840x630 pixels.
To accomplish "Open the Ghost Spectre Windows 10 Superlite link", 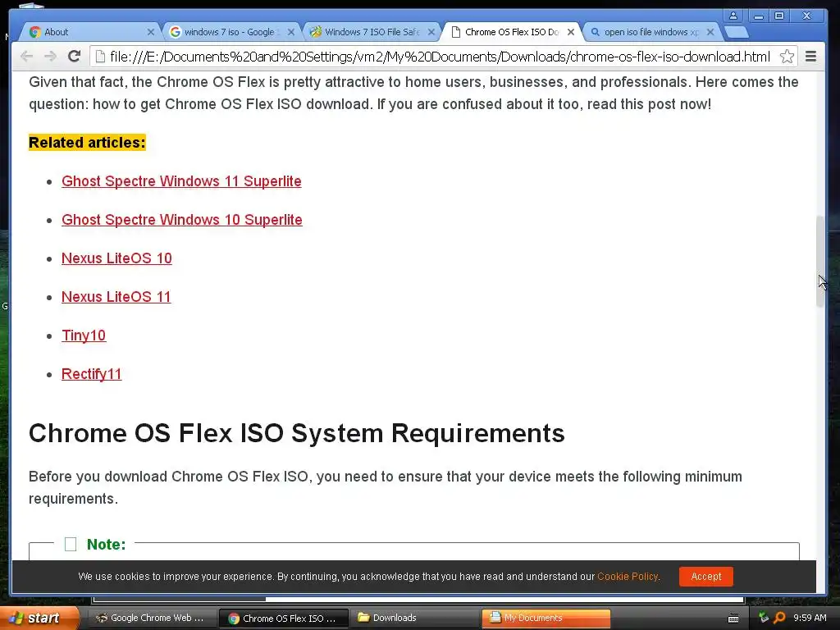I will [181, 220].
